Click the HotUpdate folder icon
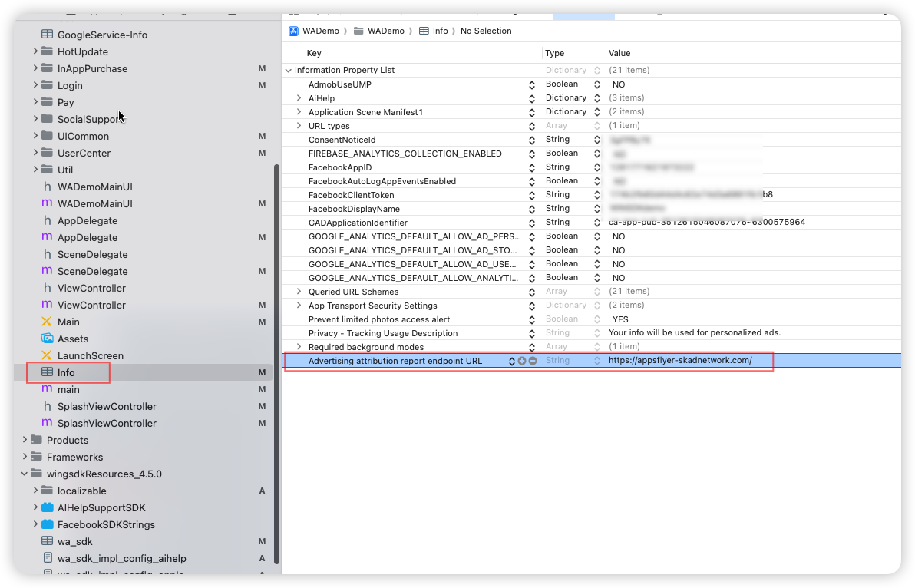 [47, 51]
